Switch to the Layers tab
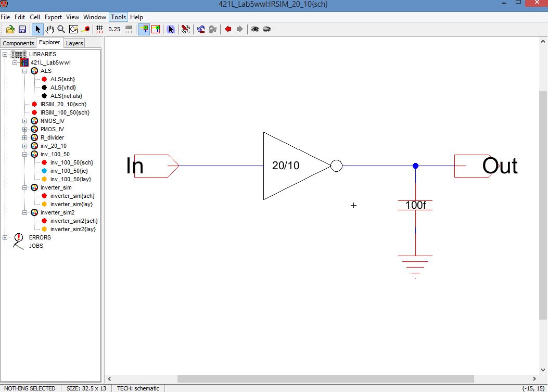 [x=74, y=43]
